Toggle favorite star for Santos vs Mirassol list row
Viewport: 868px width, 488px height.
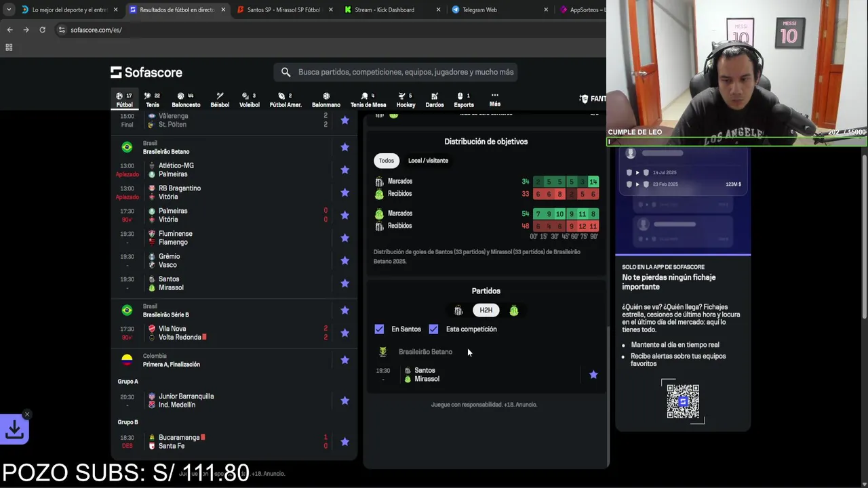tap(344, 283)
